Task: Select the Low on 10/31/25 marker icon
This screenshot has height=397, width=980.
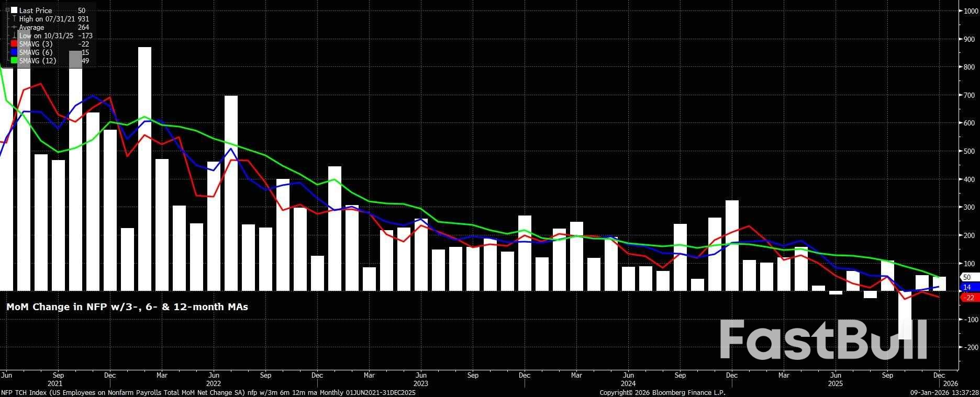Action: pos(14,36)
